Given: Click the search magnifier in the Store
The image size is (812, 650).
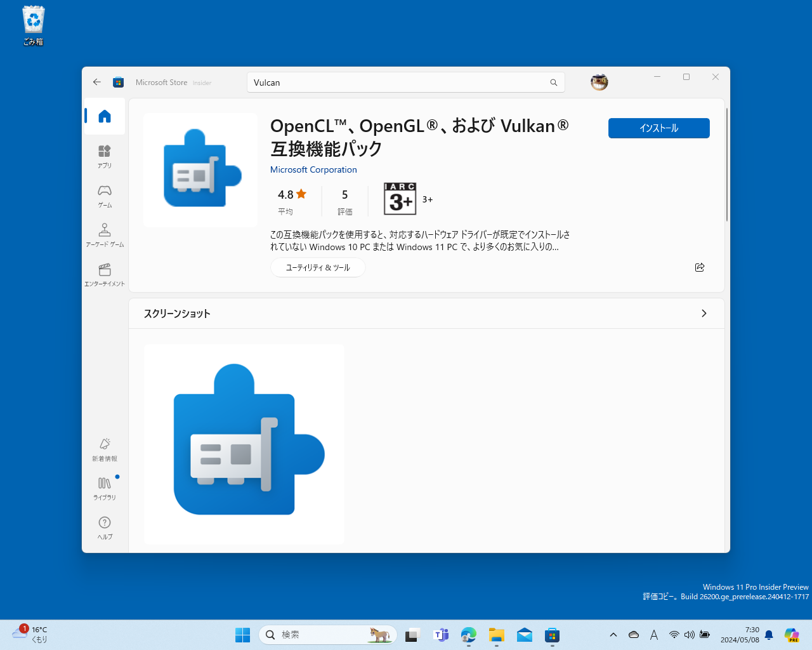Looking at the screenshot, I should point(554,83).
